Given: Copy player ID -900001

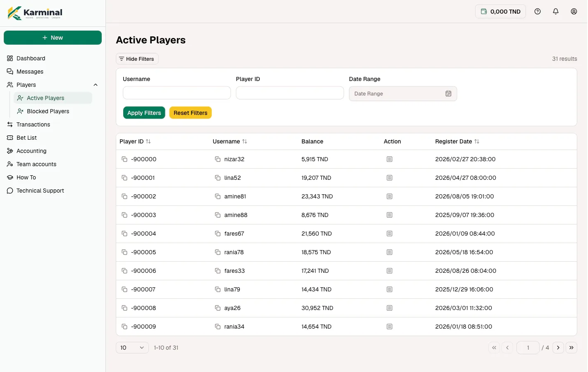Looking at the screenshot, I should point(124,178).
